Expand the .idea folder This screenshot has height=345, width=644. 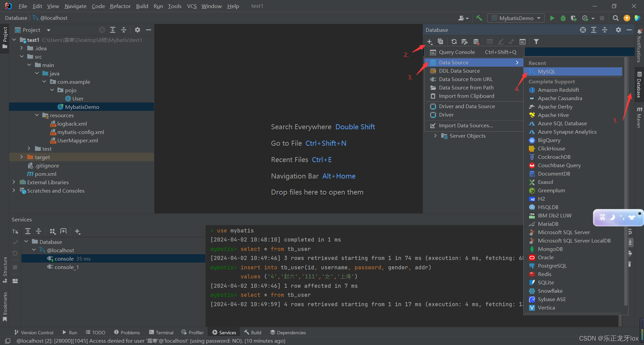(22, 48)
